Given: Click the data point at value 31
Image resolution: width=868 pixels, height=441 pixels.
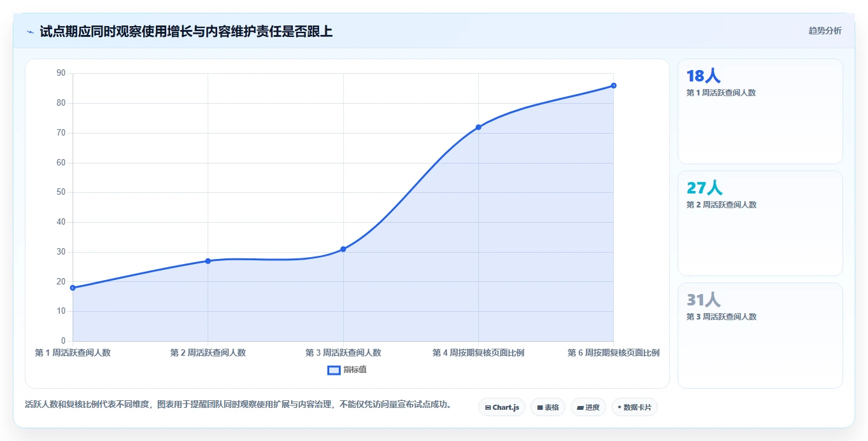Looking at the screenshot, I should point(343,249).
